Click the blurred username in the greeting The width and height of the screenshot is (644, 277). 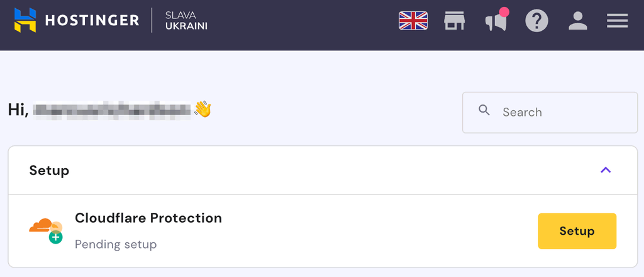point(112,110)
